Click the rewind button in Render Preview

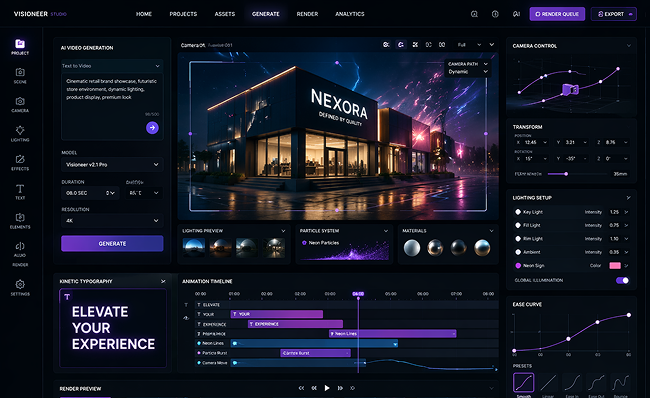[x=314, y=388]
